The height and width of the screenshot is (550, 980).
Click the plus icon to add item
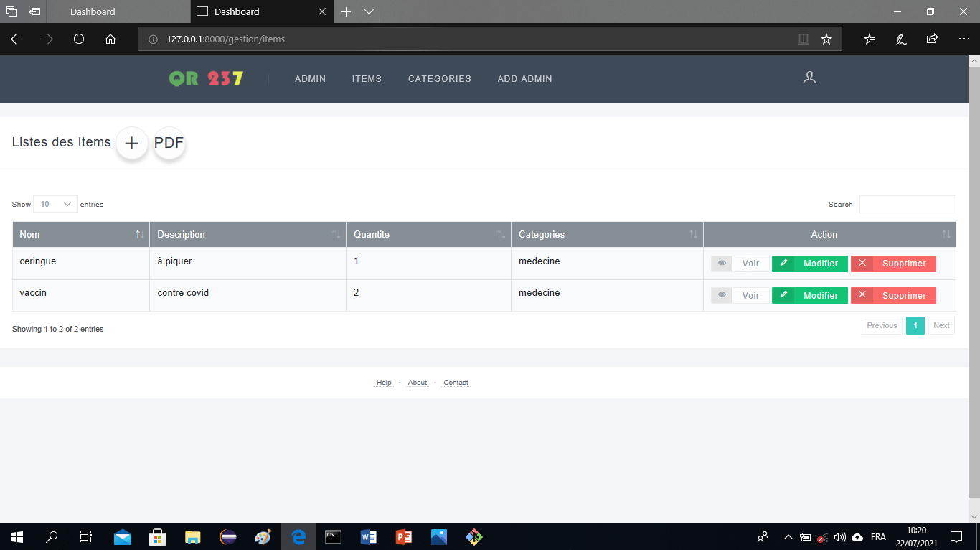(x=132, y=143)
